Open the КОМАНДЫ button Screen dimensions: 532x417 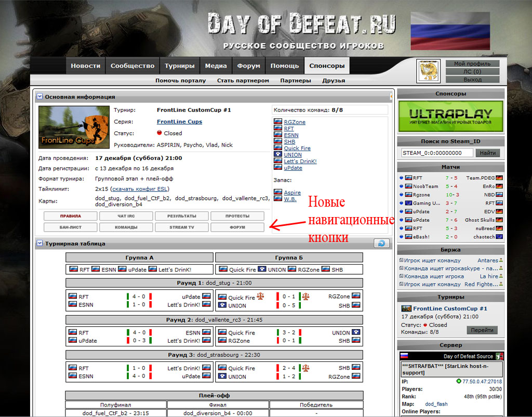tap(126, 227)
